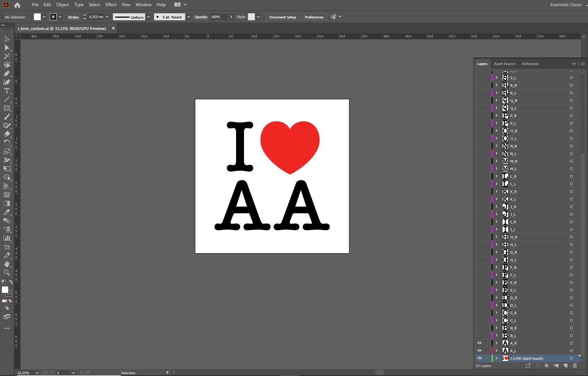This screenshot has width=588, height=376.
Task: Select the Scale tool
Action: pos(6,151)
